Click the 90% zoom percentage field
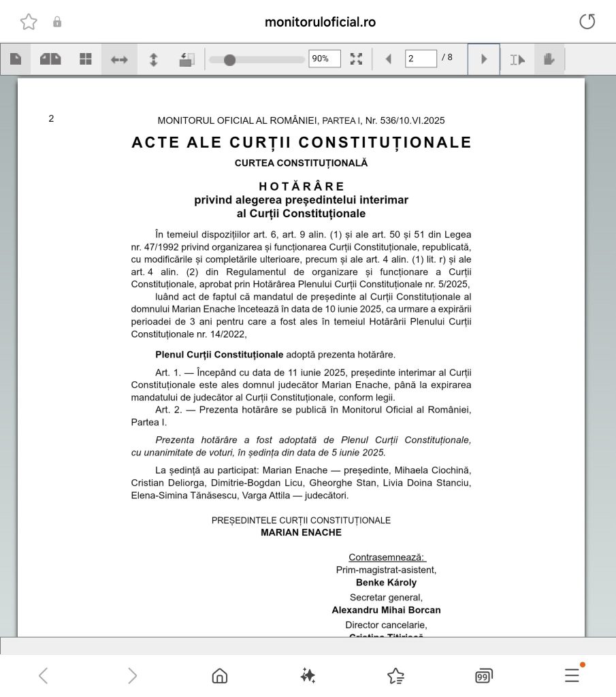616x697 pixels. point(324,59)
